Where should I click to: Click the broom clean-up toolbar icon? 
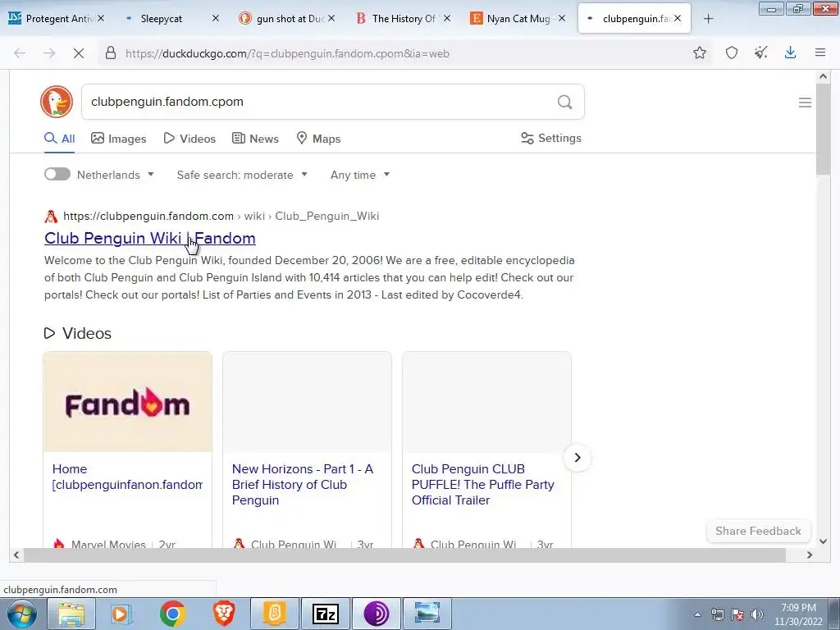click(760, 52)
